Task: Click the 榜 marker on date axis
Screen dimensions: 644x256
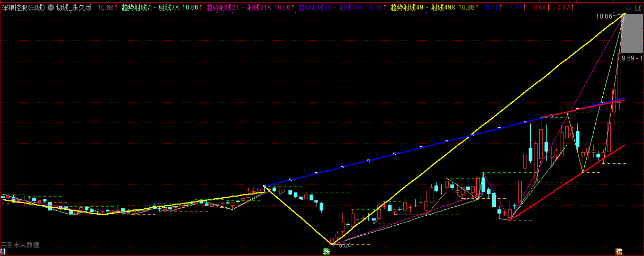Action: tap(619, 252)
